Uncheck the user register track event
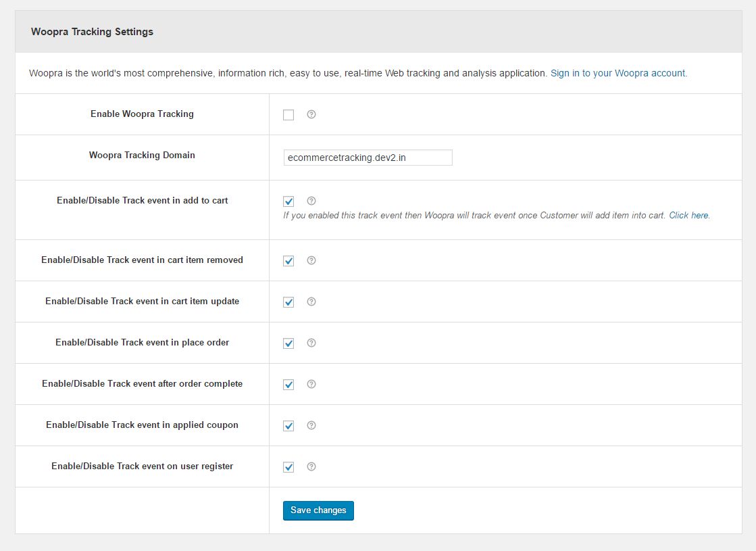756x551 pixels. coord(288,467)
